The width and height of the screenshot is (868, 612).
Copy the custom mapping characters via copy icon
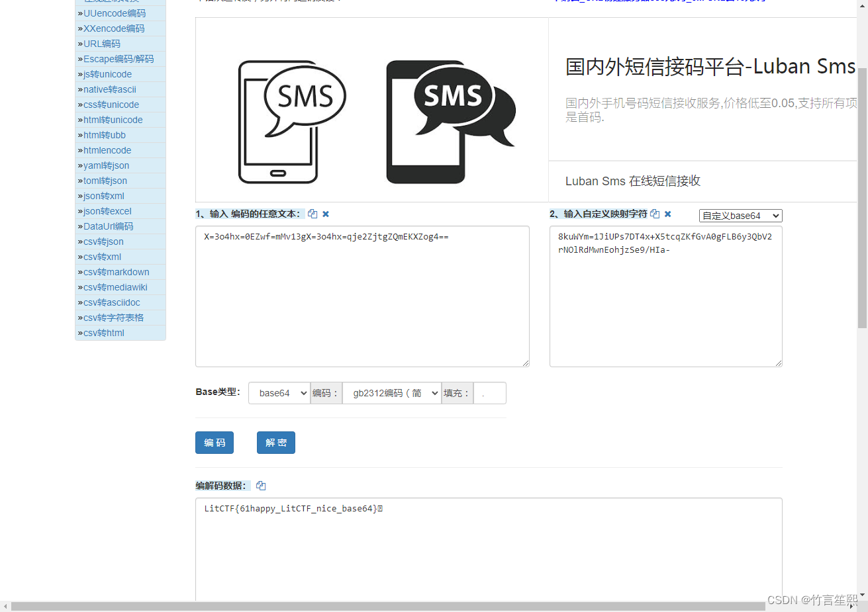655,214
